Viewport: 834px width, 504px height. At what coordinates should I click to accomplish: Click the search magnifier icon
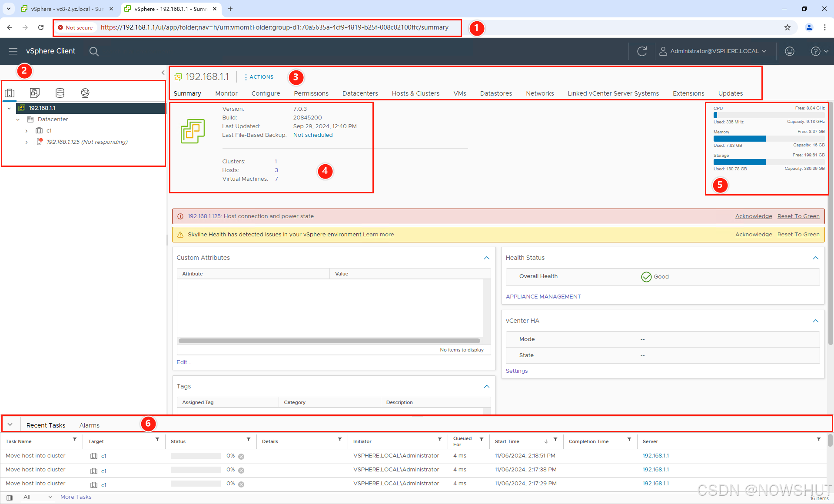pos(94,51)
